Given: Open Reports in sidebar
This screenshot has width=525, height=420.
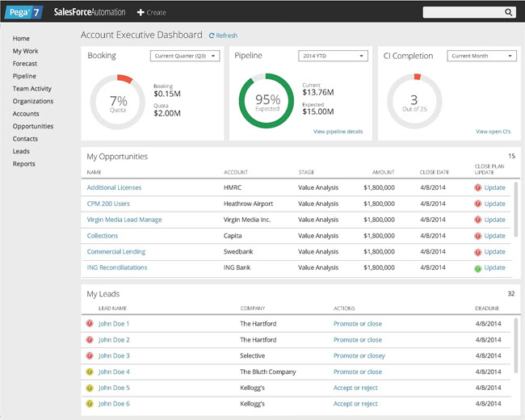Looking at the screenshot, I should 23,164.
